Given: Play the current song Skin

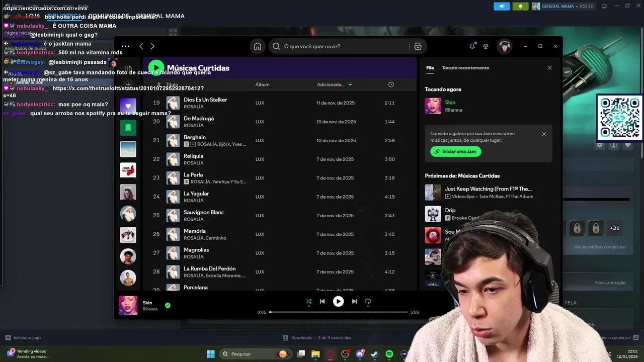Looking at the screenshot, I should click(338, 302).
